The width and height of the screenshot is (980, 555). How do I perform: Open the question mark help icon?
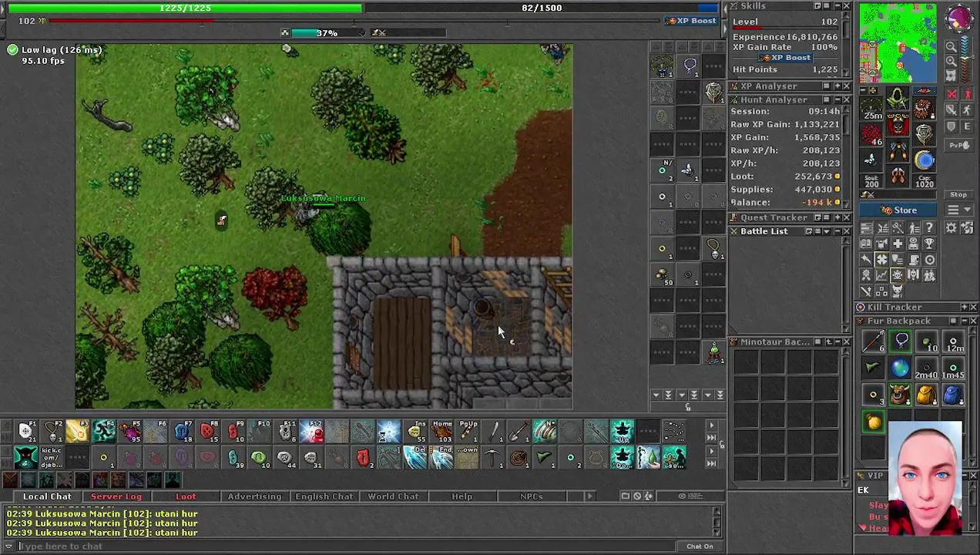[929, 228]
